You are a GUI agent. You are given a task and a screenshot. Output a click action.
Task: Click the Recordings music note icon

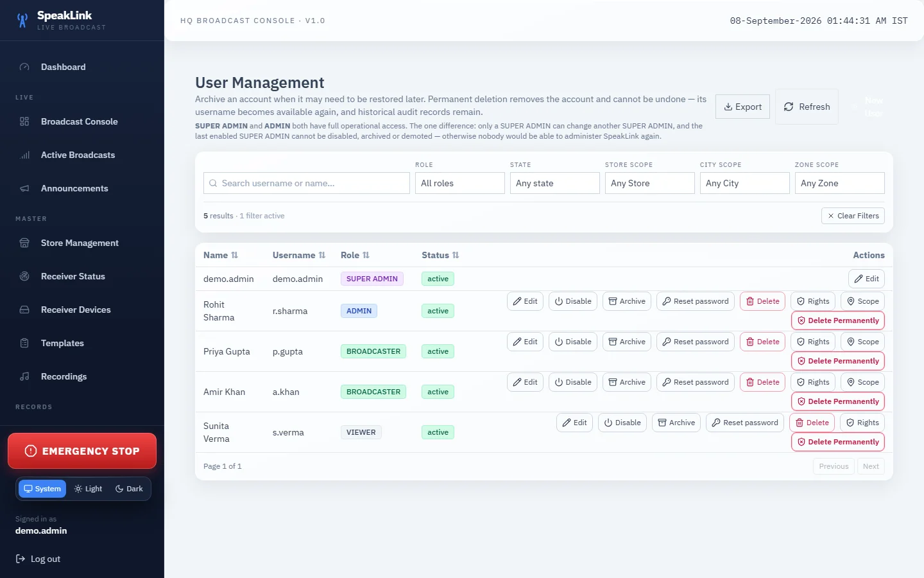point(24,376)
